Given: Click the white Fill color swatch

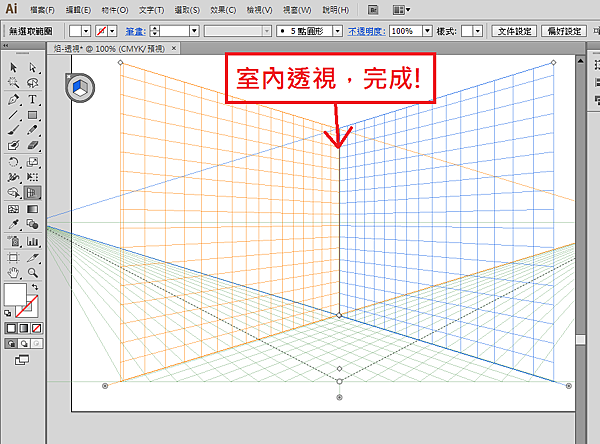Looking at the screenshot, I should click(x=16, y=295).
